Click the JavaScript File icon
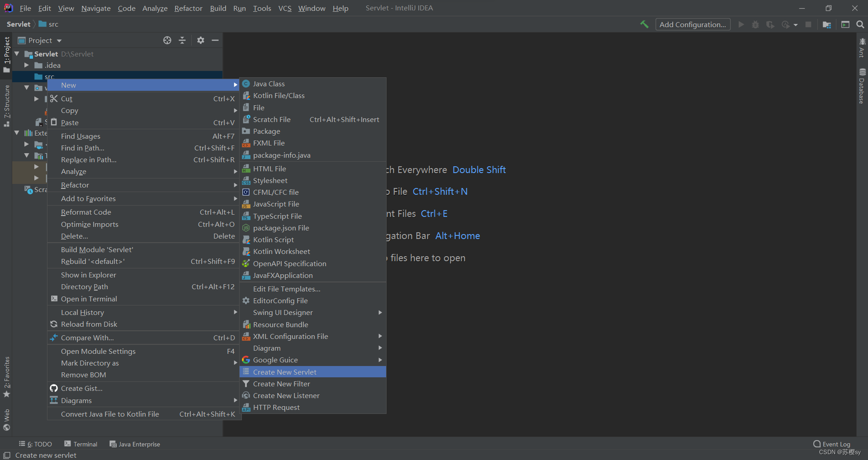Viewport: 868px width, 460px height. pyautogui.click(x=246, y=204)
